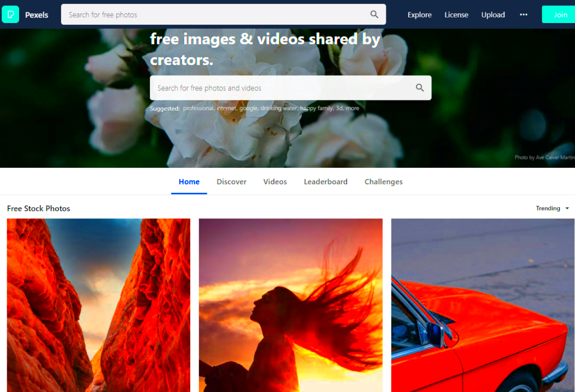Viewport: 575px width, 392px height.
Task: Select the Discover tab
Action: [x=231, y=181]
